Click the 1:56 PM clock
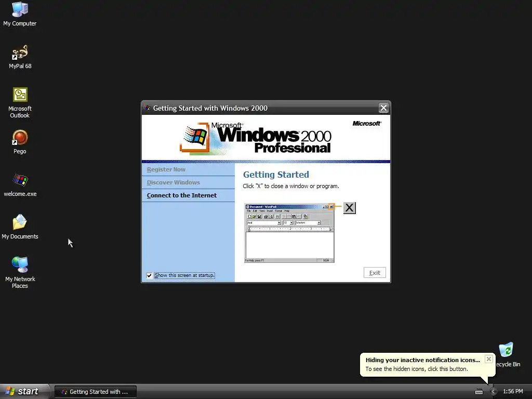This screenshot has height=399, width=532. point(513,392)
